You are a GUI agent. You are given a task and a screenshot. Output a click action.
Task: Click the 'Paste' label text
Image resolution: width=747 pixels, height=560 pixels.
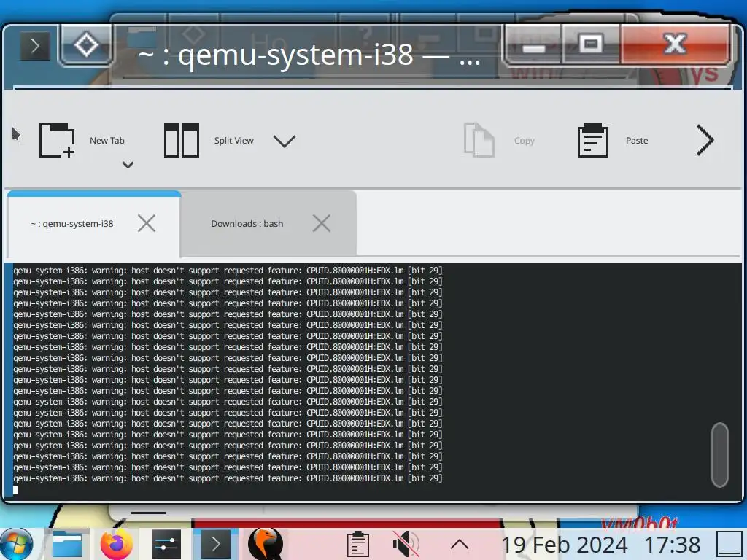(x=637, y=141)
